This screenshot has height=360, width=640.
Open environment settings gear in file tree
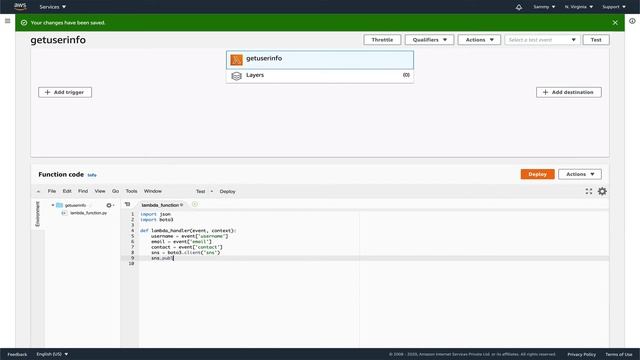coord(109,205)
